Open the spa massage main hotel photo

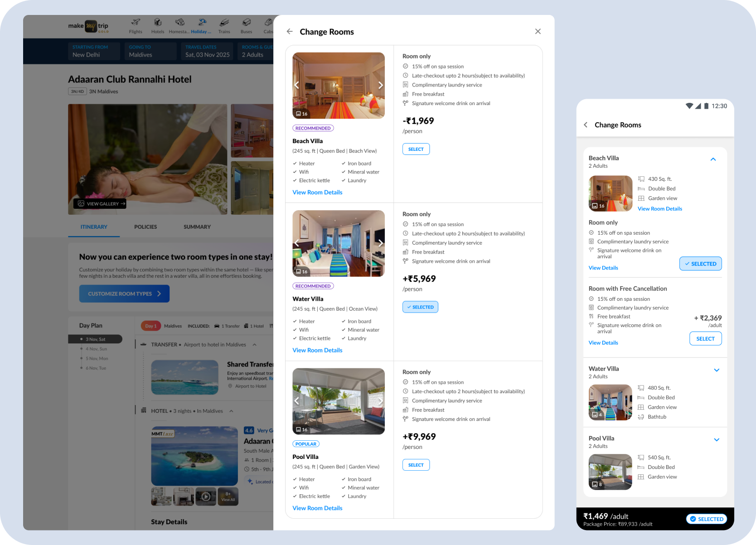pos(148,159)
